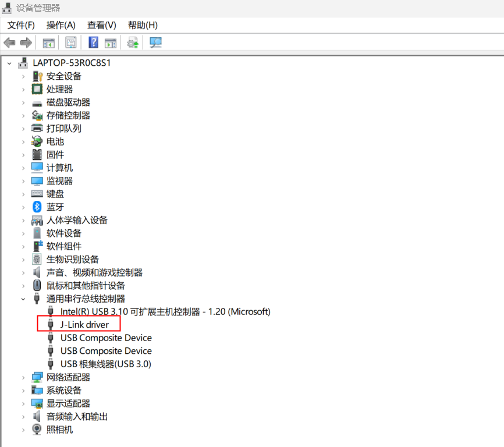Go back with the toolbar left arrow
The image size is (504, 447).
tap(9, 42)
